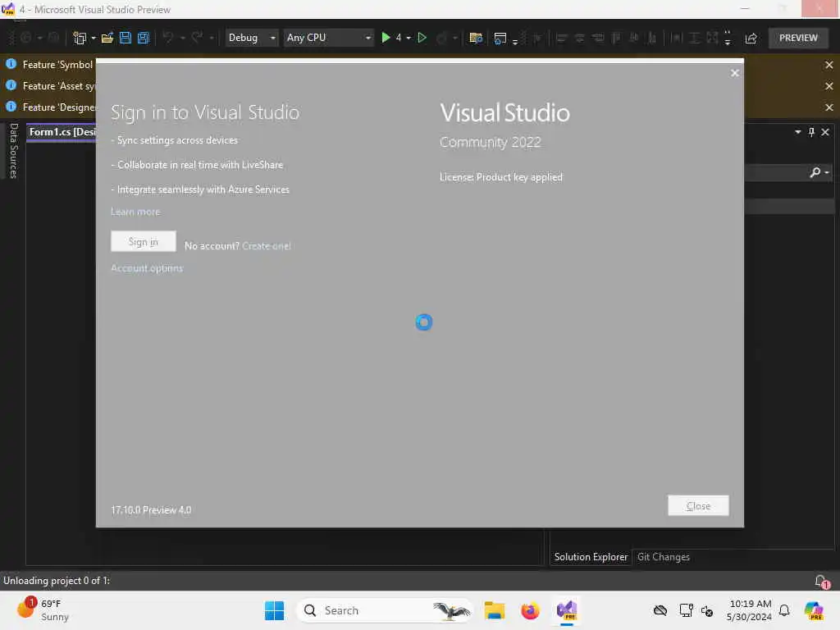840x630 pixels.
Task: Click the Sign in button
Action: point(143,242)
